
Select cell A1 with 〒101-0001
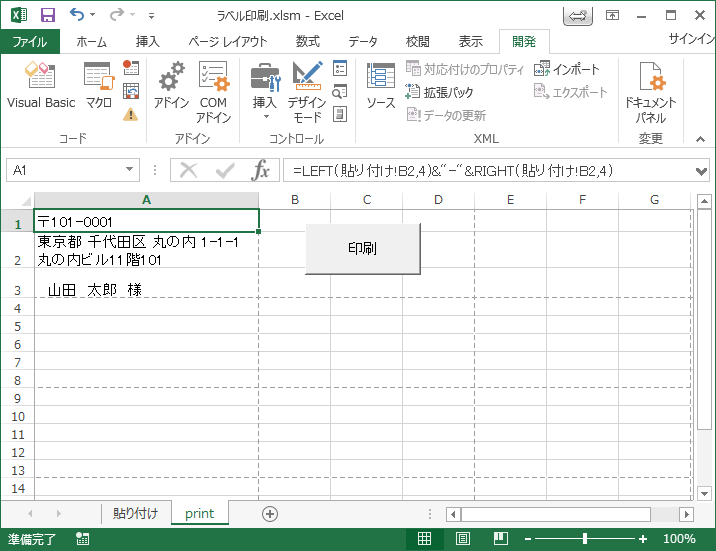click(146, 221)
